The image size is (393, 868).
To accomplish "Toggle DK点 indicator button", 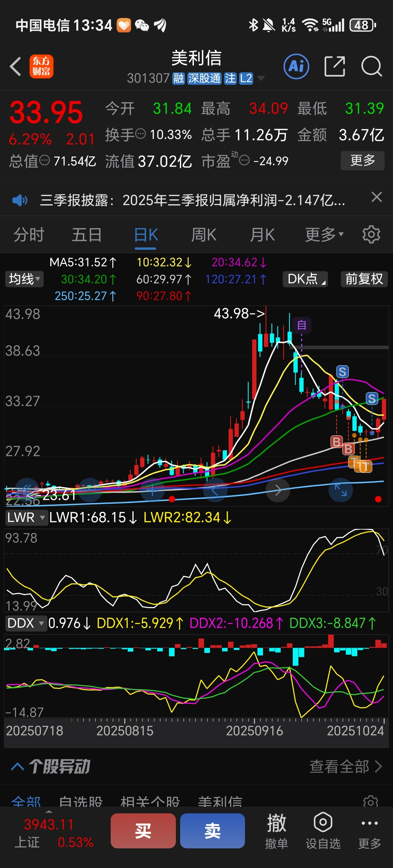I will pos(305,279).
